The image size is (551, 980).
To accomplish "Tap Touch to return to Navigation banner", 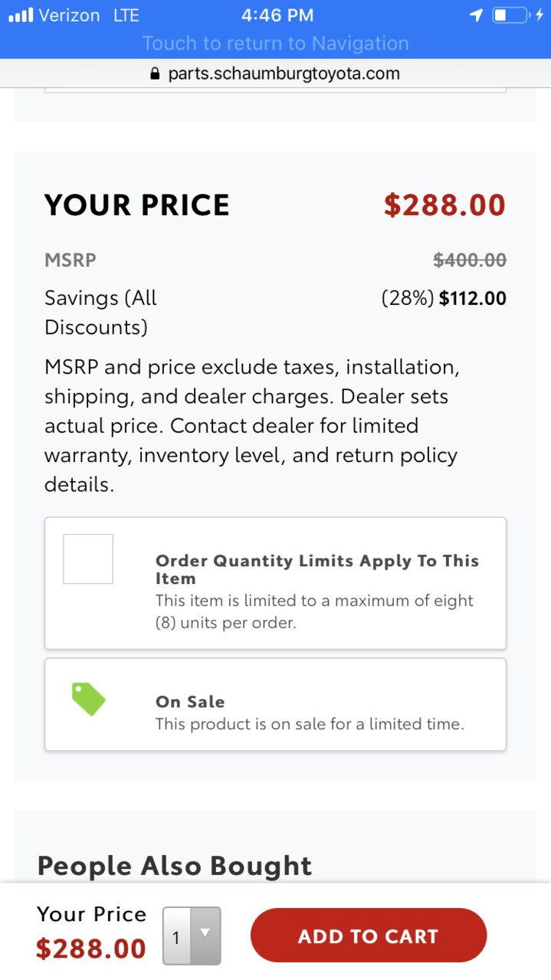I will (x=276, y=44).
